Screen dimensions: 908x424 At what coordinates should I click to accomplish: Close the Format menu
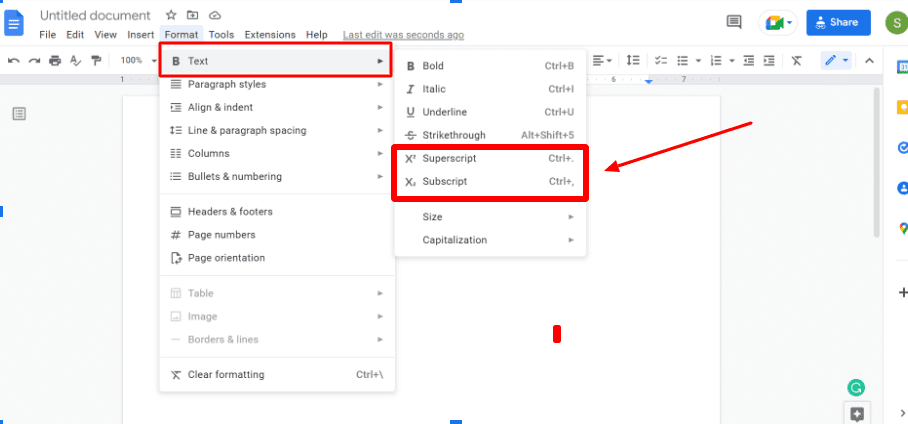[181, 35]
